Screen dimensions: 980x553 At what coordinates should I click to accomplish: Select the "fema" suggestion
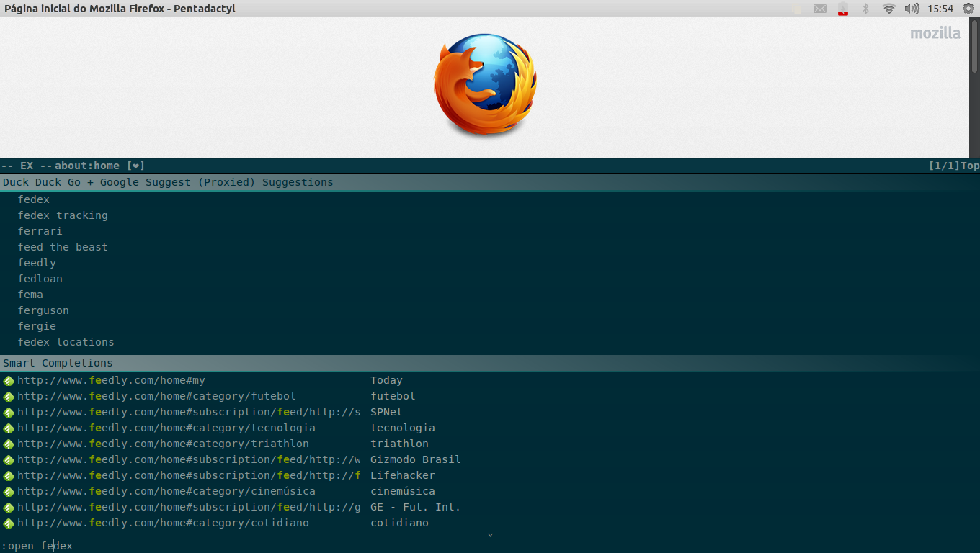[30, 295]
